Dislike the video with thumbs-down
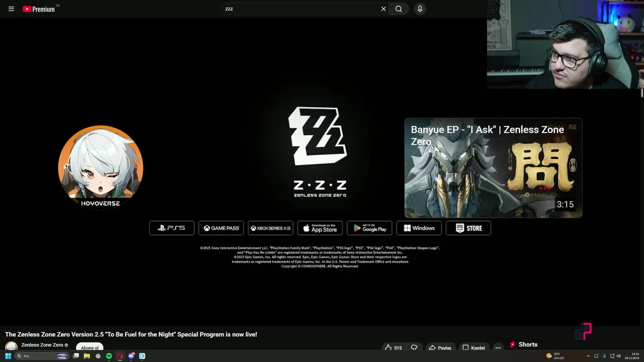The image size is (644, 362). [414, 347]
